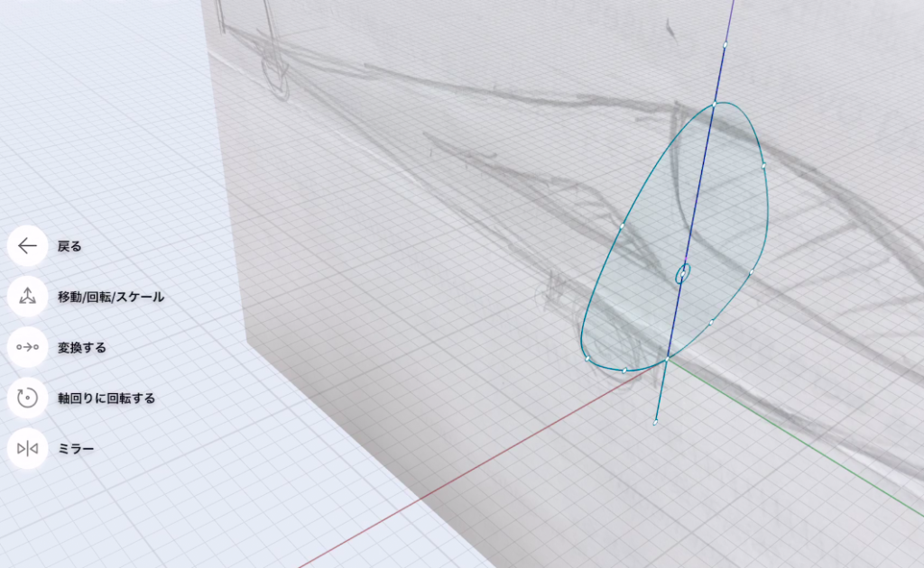Viewport: 924px width, 568px height.
Task: Select the 移動/回転/スケール transform icon
Action: click(27, 296)
